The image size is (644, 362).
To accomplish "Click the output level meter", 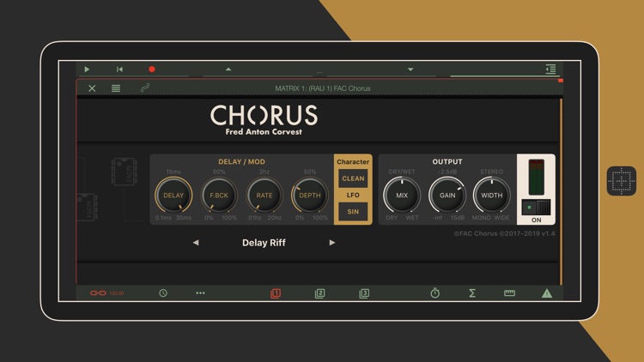I will coord(536,177).
